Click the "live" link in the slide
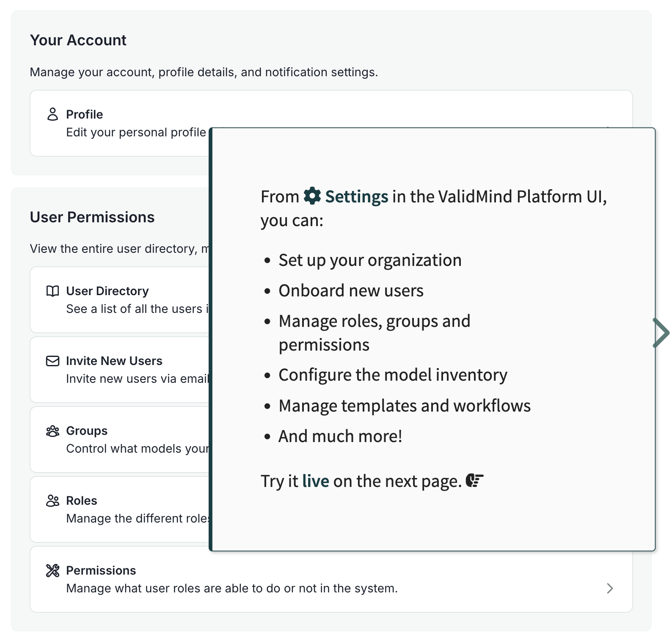672x636 pixels. point(316,481)
